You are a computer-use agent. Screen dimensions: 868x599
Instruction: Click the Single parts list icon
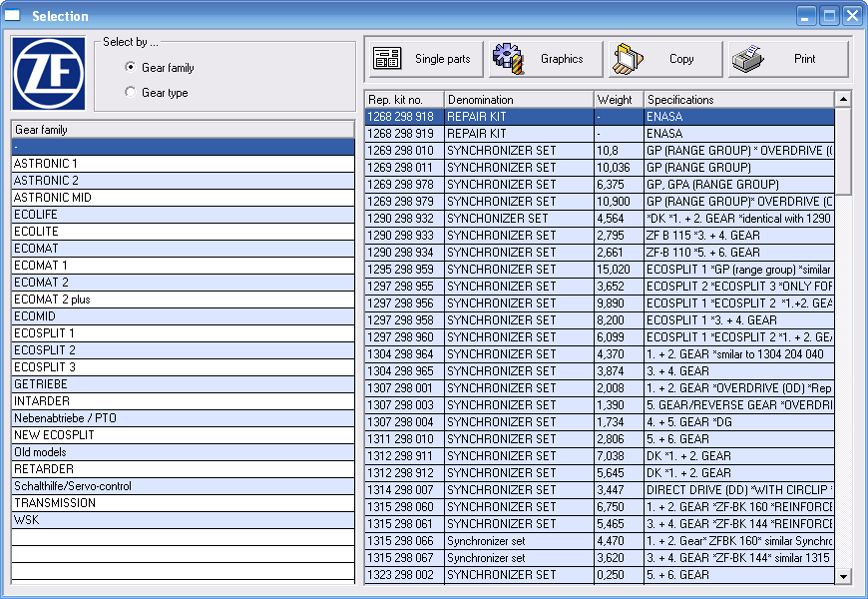[x=387, y=58]
